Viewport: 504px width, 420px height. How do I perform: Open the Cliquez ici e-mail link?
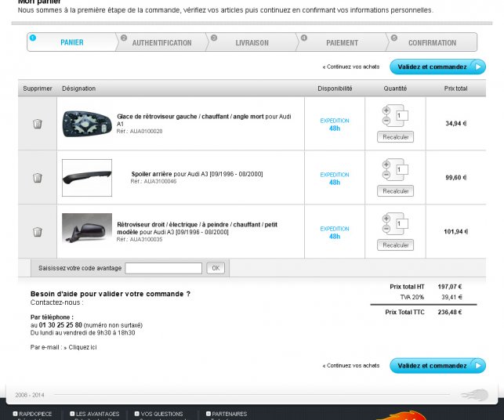point(82,347)
